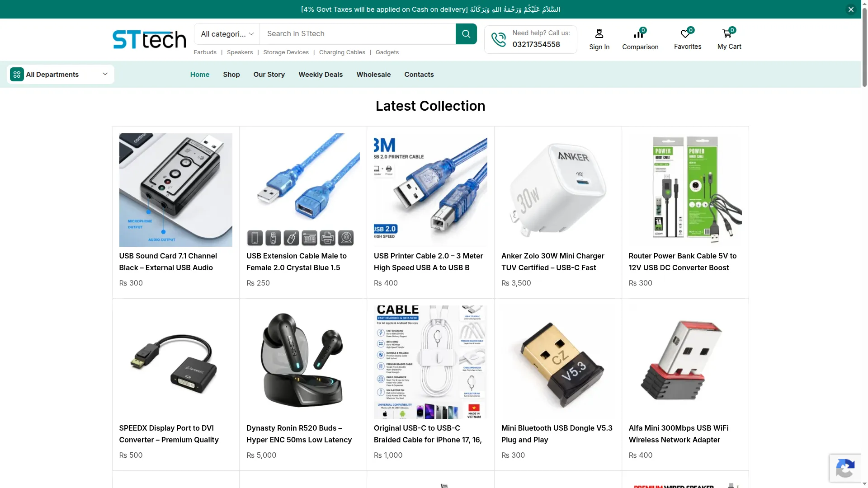Close the top announcement banner

[851, 9]
